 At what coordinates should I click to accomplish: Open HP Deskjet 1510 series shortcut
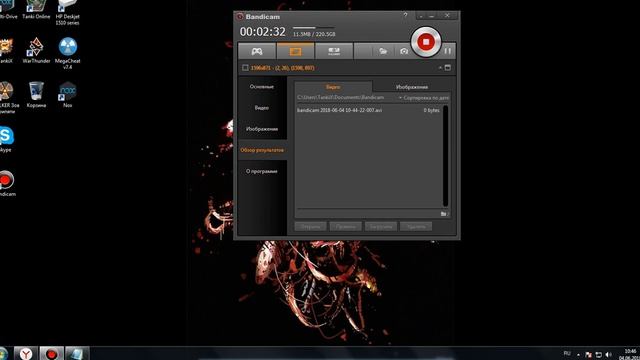(67, 12)
